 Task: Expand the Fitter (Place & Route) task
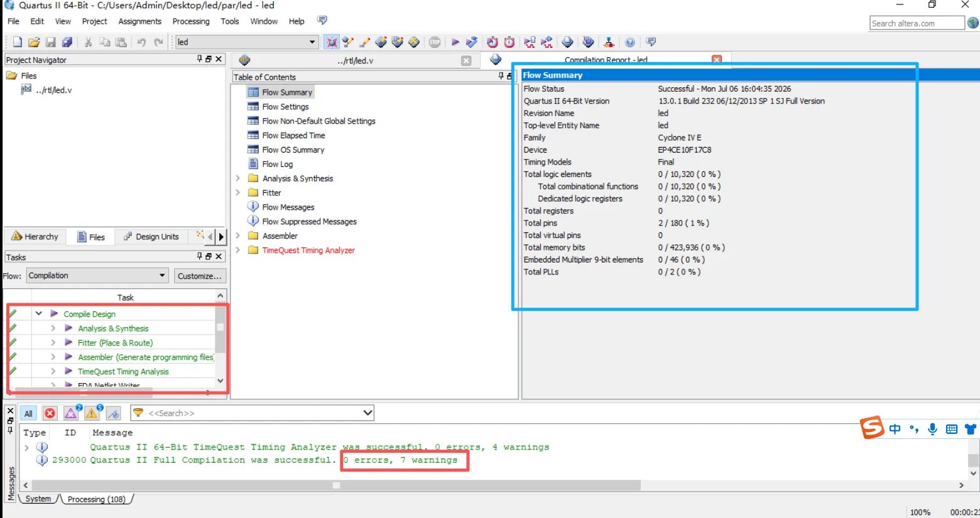53,342
